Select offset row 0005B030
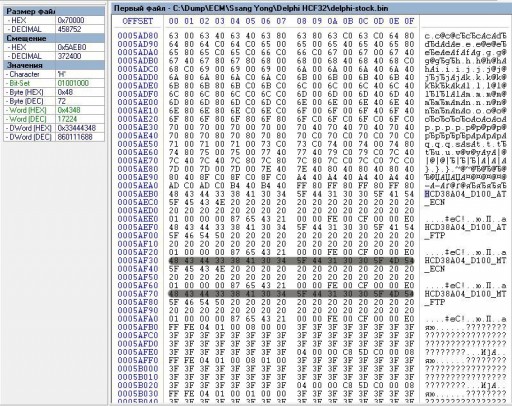The height and width of the screenshot is (406, 512). [138, 394]
